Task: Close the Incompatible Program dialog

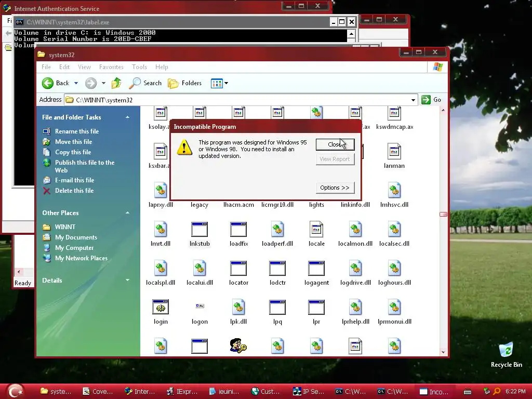Action: [x=335, y=144]
